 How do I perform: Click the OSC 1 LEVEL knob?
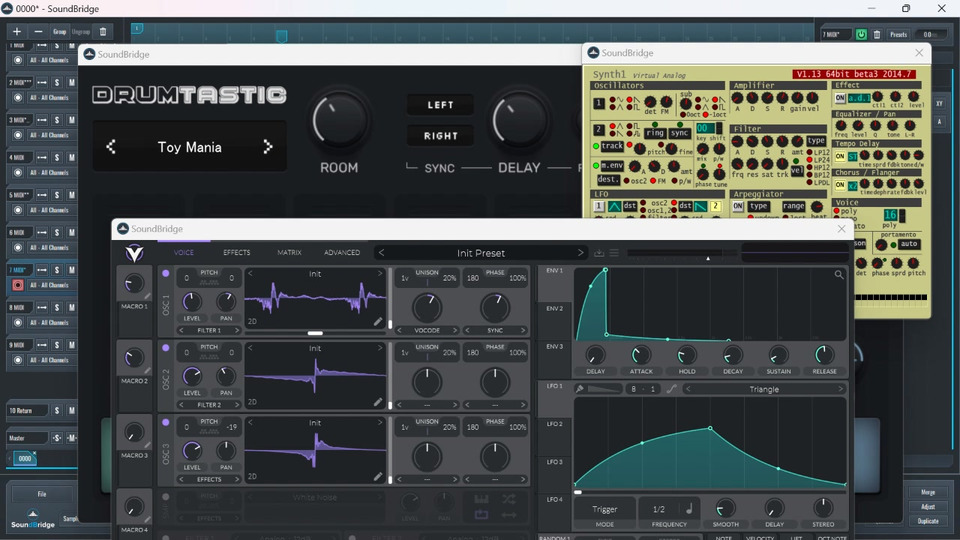tap(192, 301)
